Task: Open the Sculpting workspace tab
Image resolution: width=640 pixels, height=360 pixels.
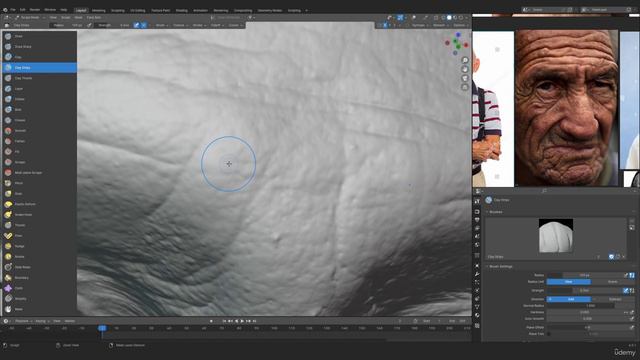Action: click(118, 11)
